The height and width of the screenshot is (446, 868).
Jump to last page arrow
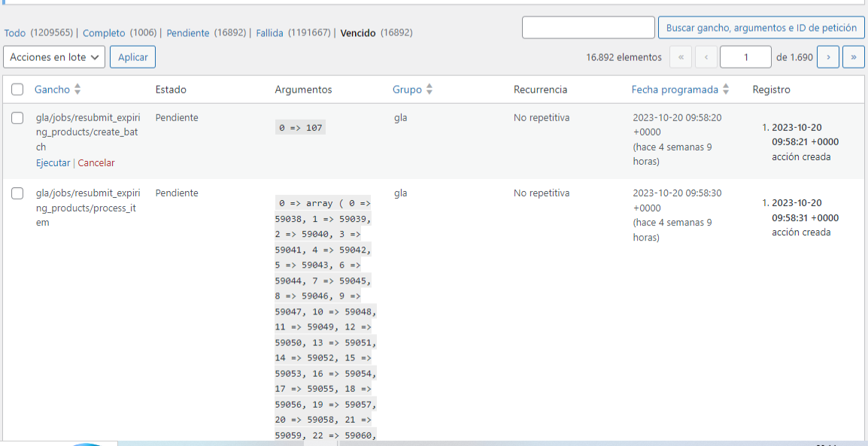(854, 57)
